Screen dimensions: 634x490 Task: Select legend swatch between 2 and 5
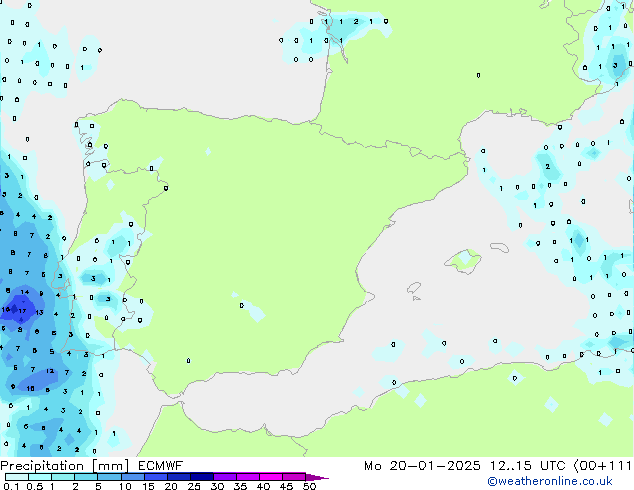click(x=87, y=477)
